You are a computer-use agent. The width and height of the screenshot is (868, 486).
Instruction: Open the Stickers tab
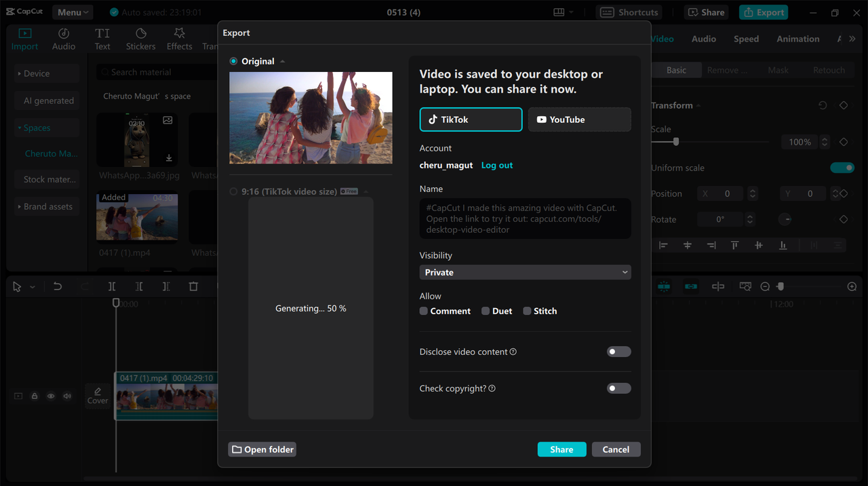tap(140, 39)
